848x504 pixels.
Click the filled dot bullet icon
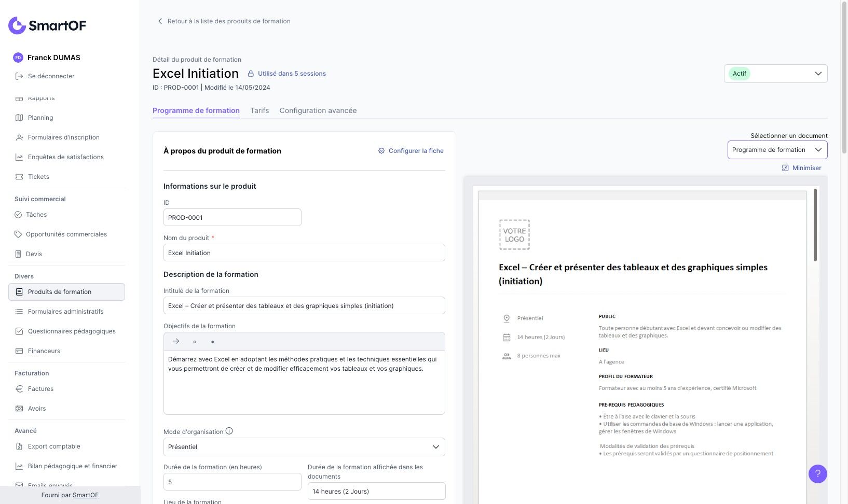[x=213, y=342]
